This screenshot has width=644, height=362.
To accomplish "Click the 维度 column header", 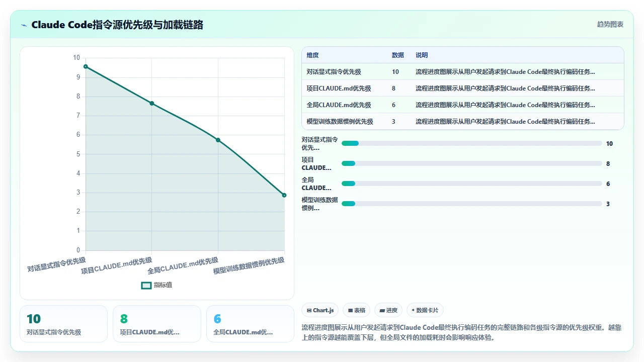I will [x=312, y=55].
